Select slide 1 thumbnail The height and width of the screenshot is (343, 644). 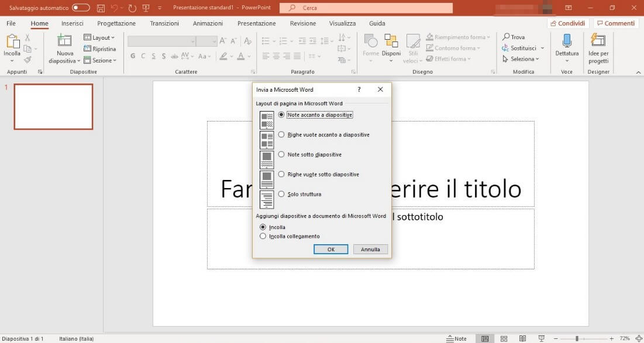53,107
